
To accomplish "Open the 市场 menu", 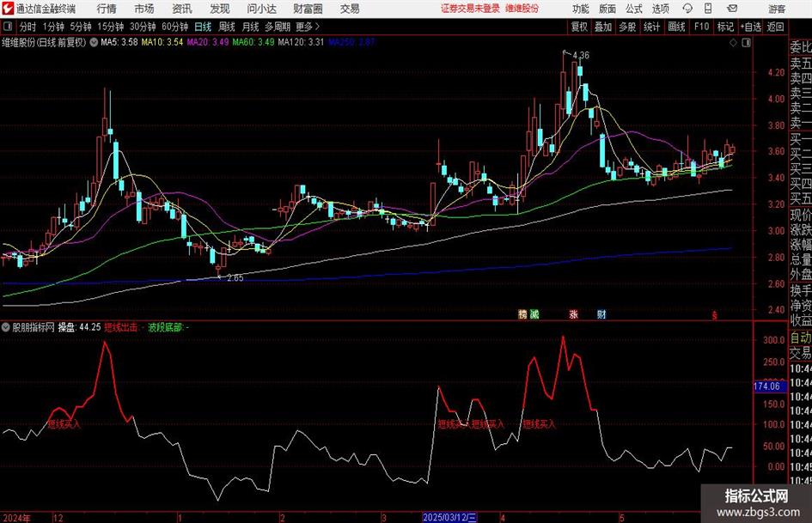I will click(144, 9).
